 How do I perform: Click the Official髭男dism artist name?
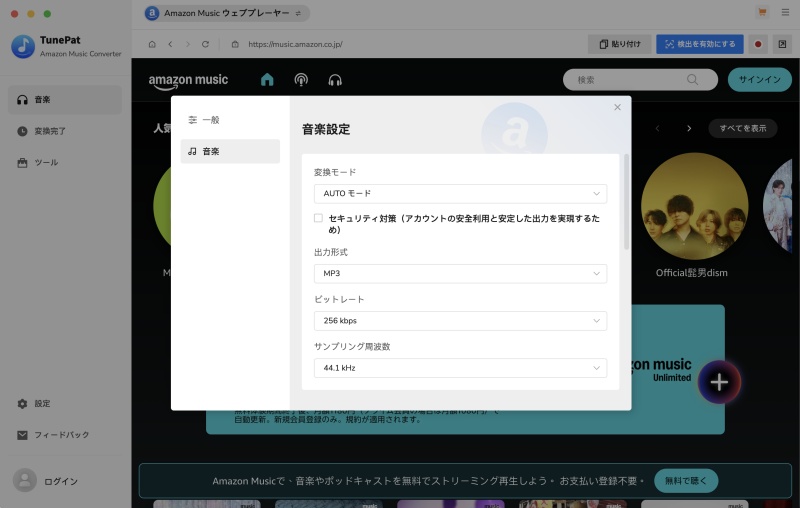pos(691,273)
